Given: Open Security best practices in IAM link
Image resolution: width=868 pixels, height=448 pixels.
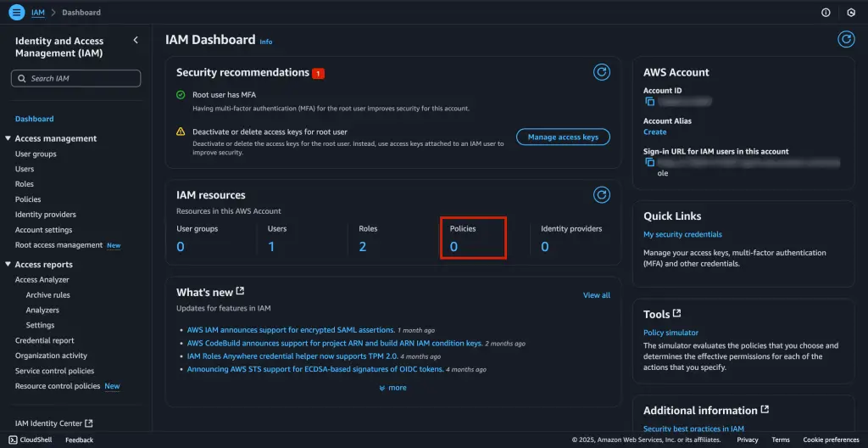Looking at the screenshot, I should click(693, 428).
